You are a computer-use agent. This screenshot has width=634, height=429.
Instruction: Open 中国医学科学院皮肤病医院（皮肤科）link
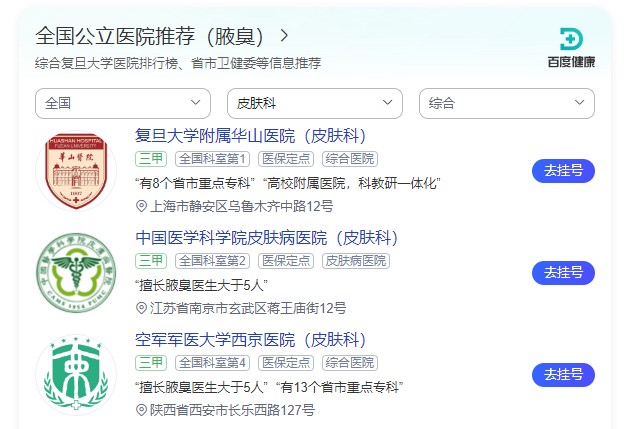click(x=266, y=237)
